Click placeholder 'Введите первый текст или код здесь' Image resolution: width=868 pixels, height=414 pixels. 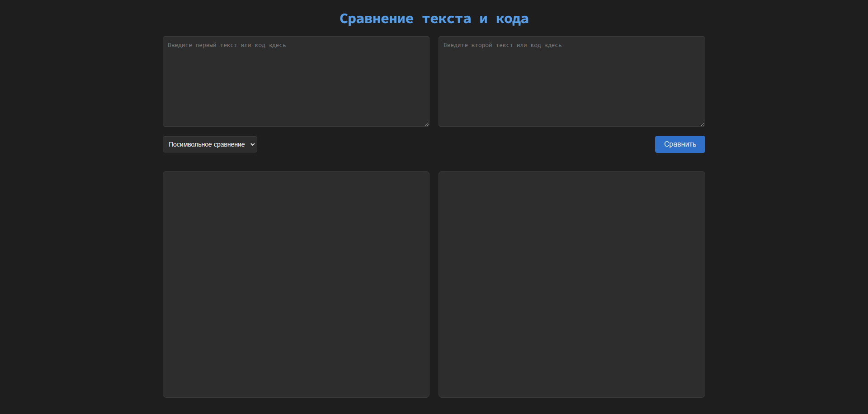pyautogui.click(x=226, y=45)
